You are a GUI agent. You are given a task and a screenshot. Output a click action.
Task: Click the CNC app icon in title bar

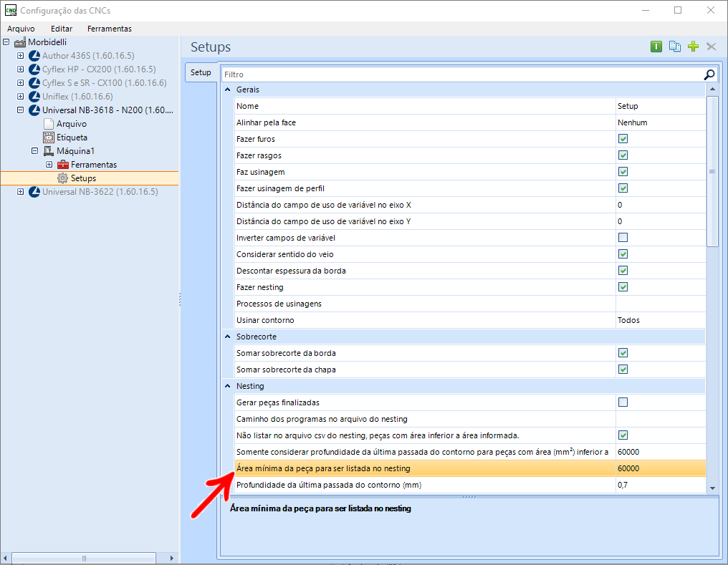11,10
